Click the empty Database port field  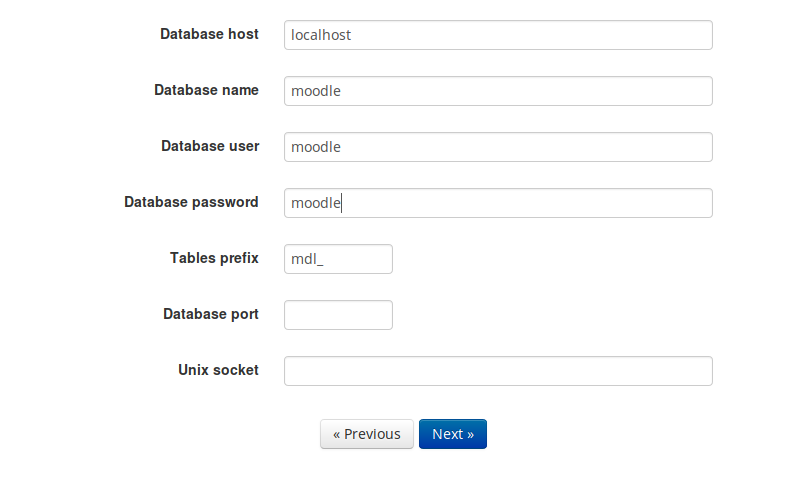tap(338, 315)
